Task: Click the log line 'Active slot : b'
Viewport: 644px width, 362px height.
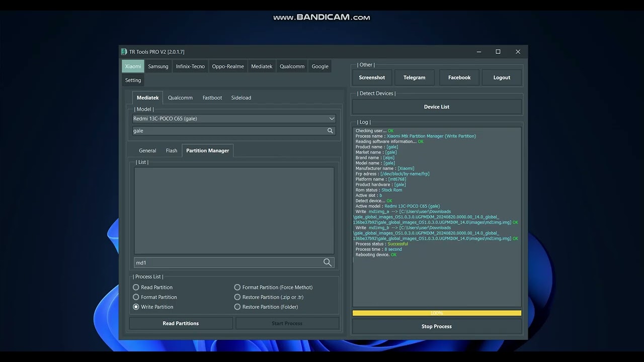Action: (369, 196)
